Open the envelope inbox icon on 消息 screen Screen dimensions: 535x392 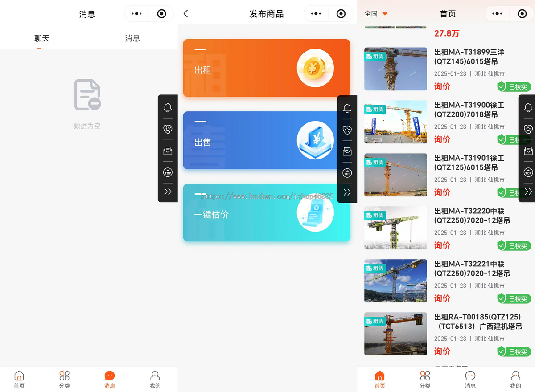(168, 151)
